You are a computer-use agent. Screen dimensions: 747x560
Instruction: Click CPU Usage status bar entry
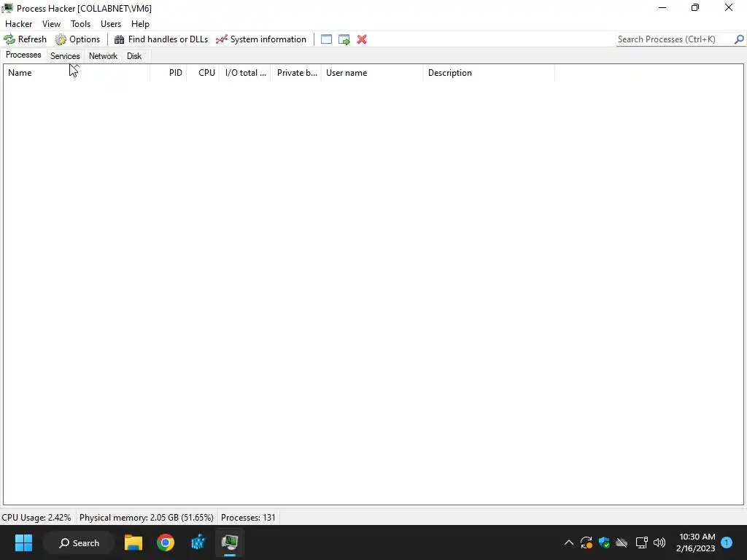pos(36,518)
